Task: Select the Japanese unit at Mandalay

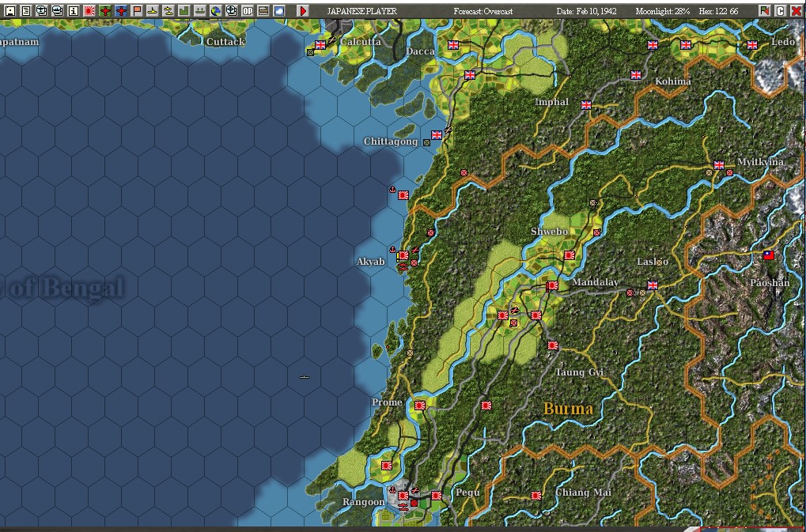Action: click(553, 285)
